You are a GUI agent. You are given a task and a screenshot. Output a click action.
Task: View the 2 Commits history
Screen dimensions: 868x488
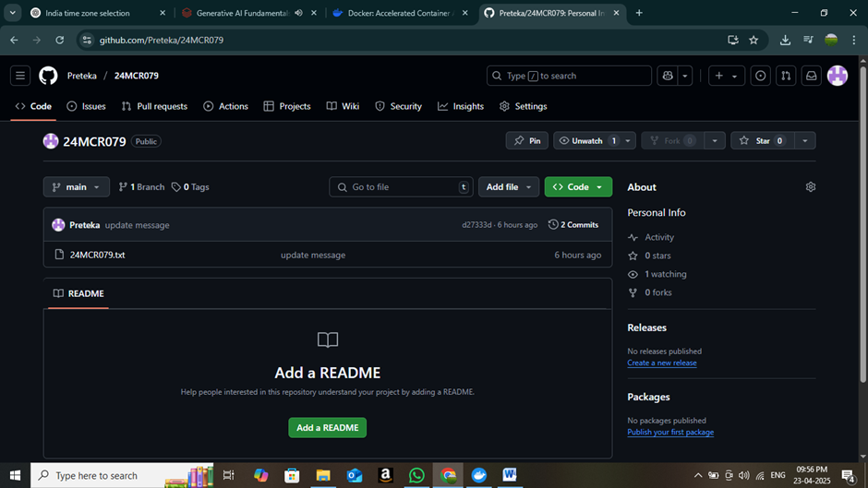pos(573,225)
